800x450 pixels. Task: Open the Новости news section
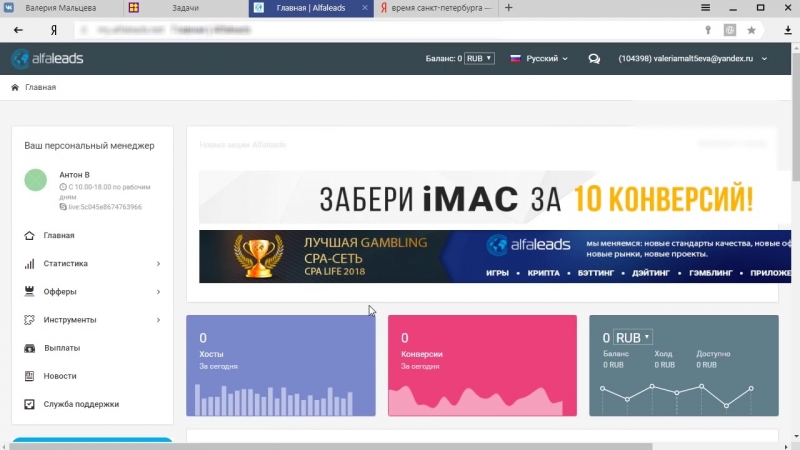click(59, 376)
